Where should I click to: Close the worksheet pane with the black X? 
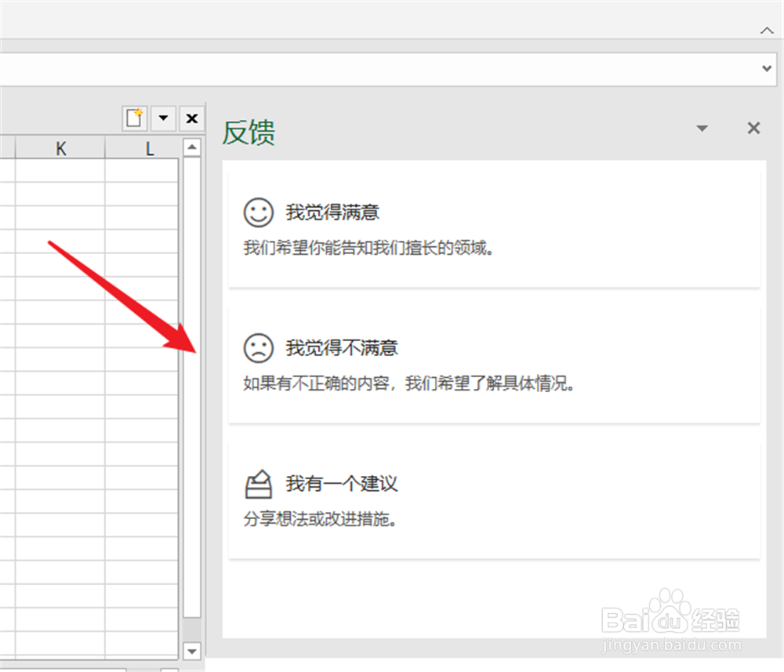click(x=191, y=118)
